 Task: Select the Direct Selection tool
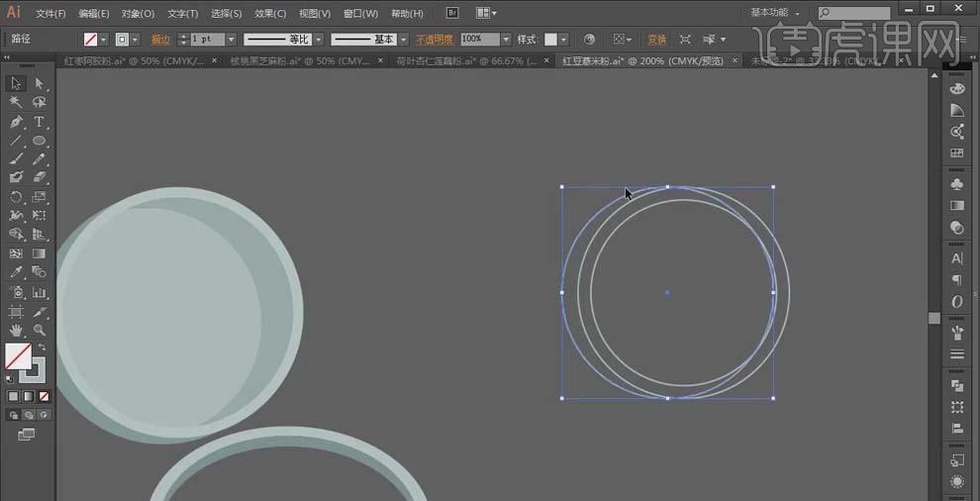point(40,83)
